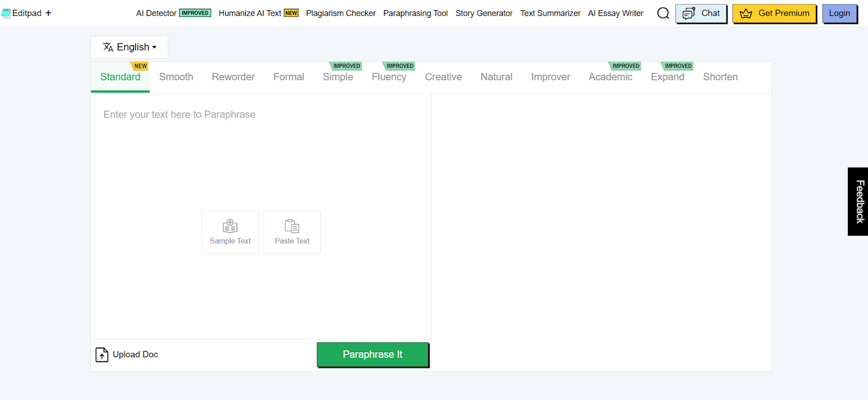Open Chat via the speech bubble icon
Screen dimensions: 868x400
tap(689, 14)
